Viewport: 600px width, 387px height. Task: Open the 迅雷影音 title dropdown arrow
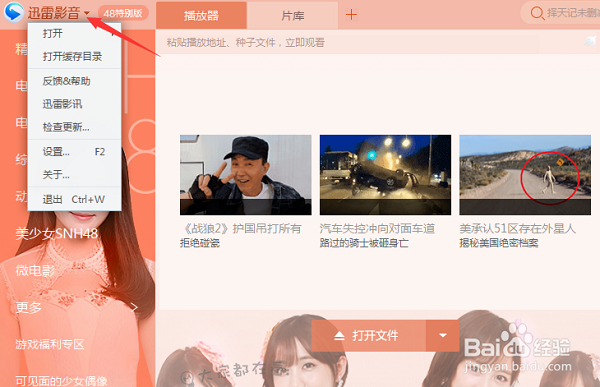pos(87,13)
